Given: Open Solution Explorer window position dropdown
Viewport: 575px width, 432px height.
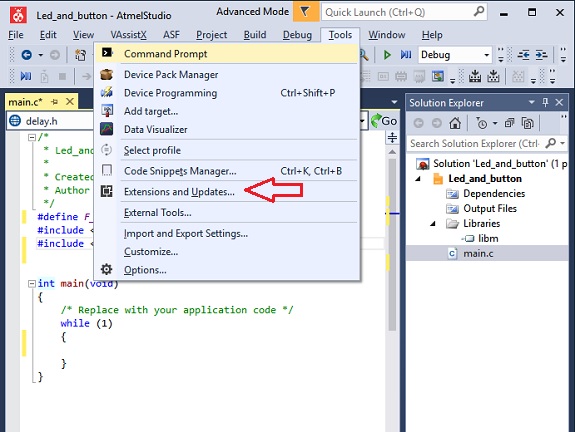Looking at the screenshot, I should tap(531, 103).
